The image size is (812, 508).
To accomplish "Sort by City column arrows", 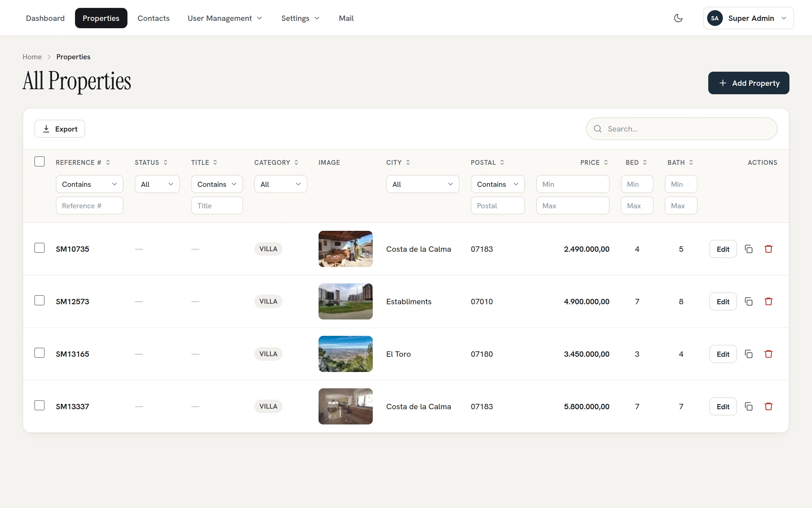I will click(x=408, y=162).
